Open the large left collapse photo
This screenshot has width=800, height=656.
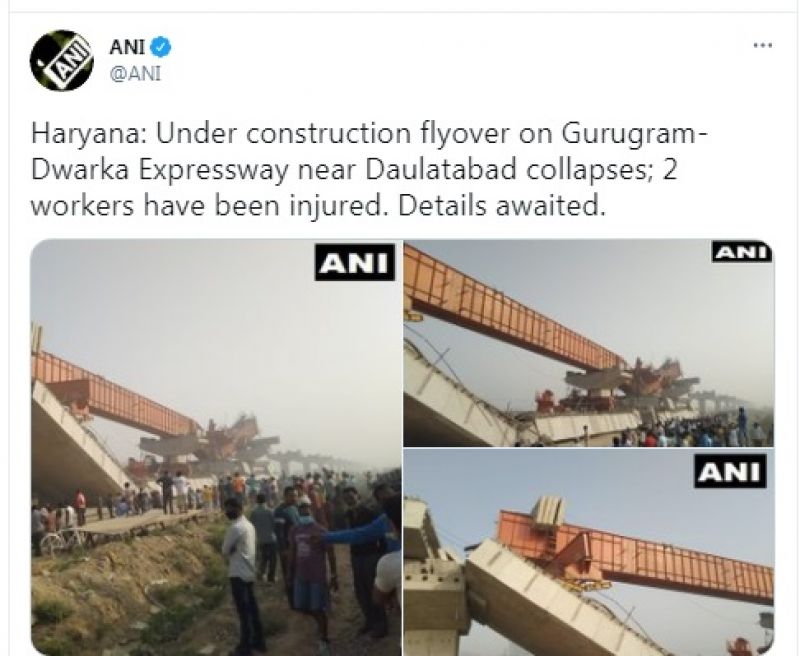tap(216, 447)
